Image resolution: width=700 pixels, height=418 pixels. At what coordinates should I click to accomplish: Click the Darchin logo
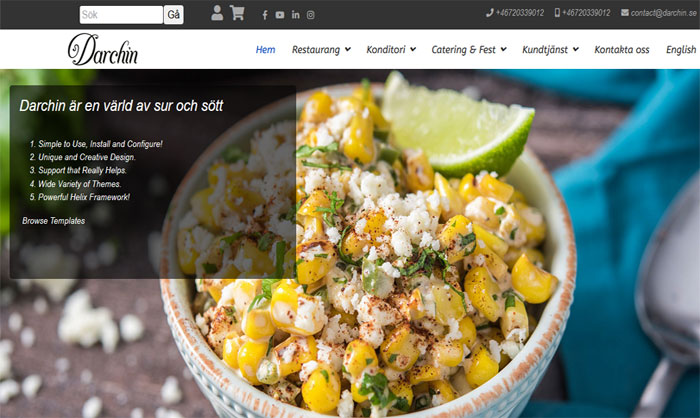pos(103,49)
